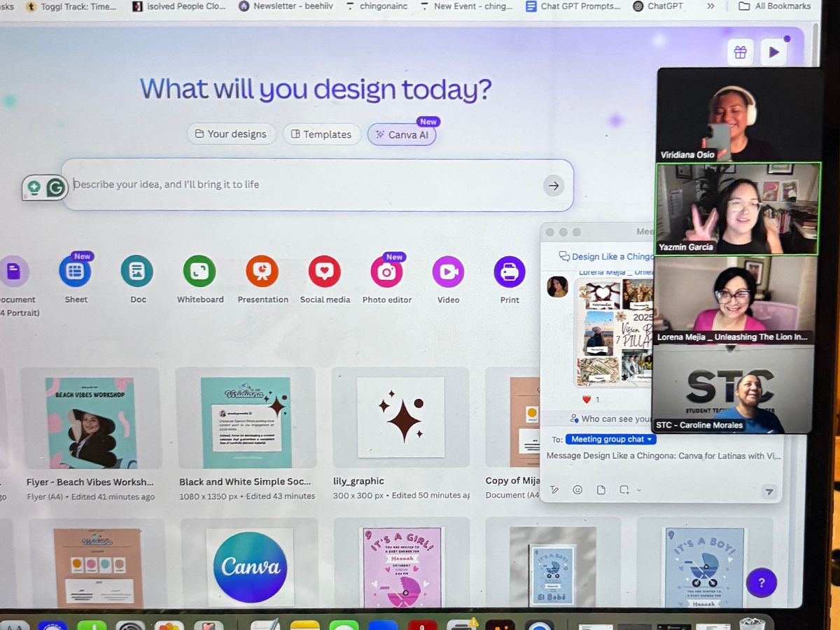The height and width of the screenshot is (630, 840).
Task: Open the Newsletter - beehiiv bookmark
Action: [286, 6]
